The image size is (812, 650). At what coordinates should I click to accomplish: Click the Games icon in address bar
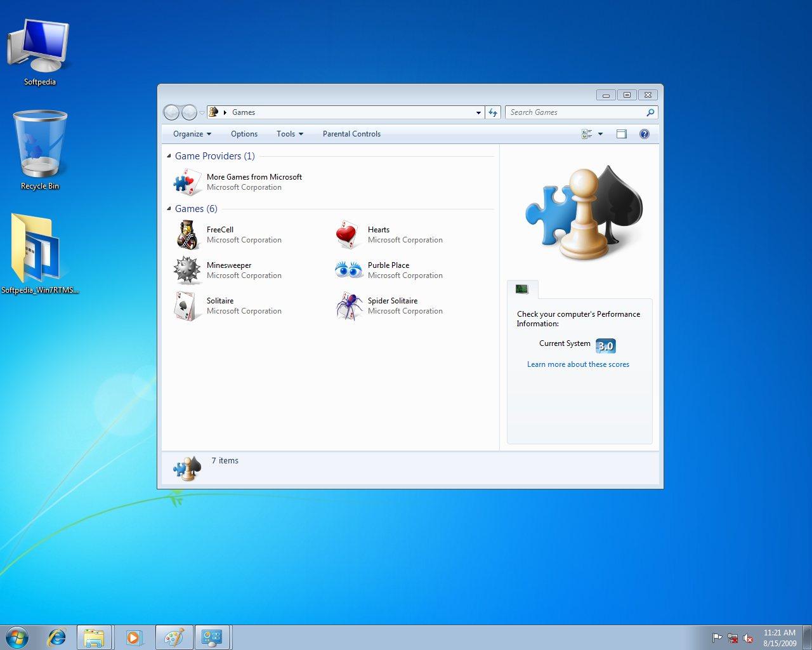[214, 112]
